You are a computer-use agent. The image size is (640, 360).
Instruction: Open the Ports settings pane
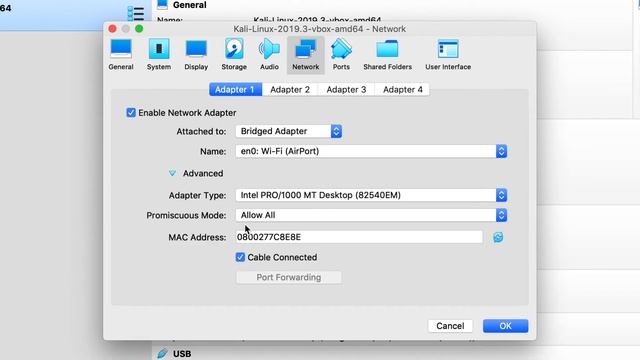[x=341, y=55]
